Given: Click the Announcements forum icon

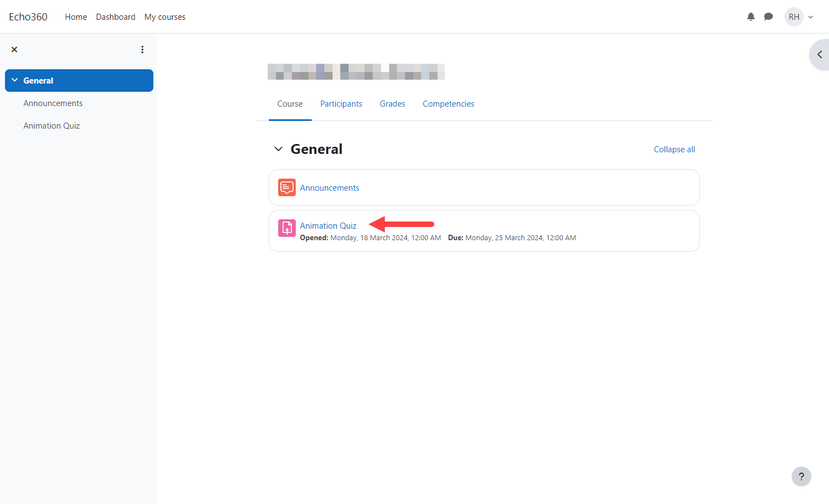Looking at the screenshot, I should point(287,187).
